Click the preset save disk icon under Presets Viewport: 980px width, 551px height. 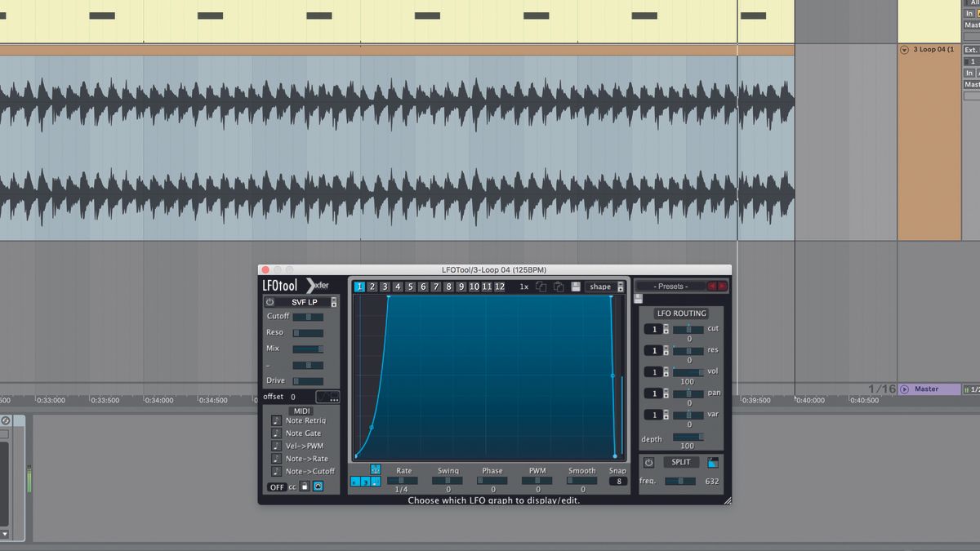[x=638, y=297]
